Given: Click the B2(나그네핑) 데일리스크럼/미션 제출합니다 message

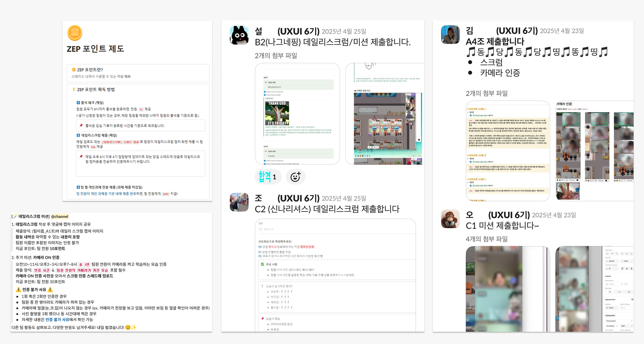Looking at the screenshot, I should click(x=333, y=42).
